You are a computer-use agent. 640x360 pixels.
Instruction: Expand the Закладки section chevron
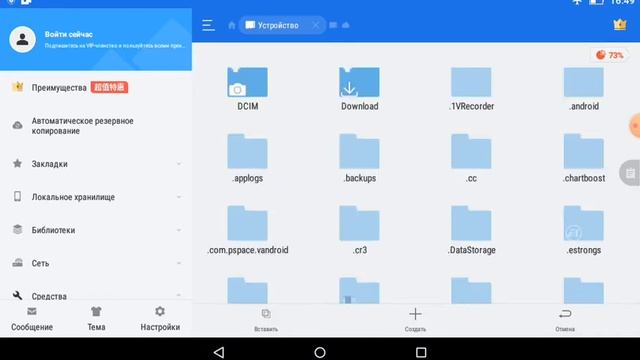pos(179,164)
